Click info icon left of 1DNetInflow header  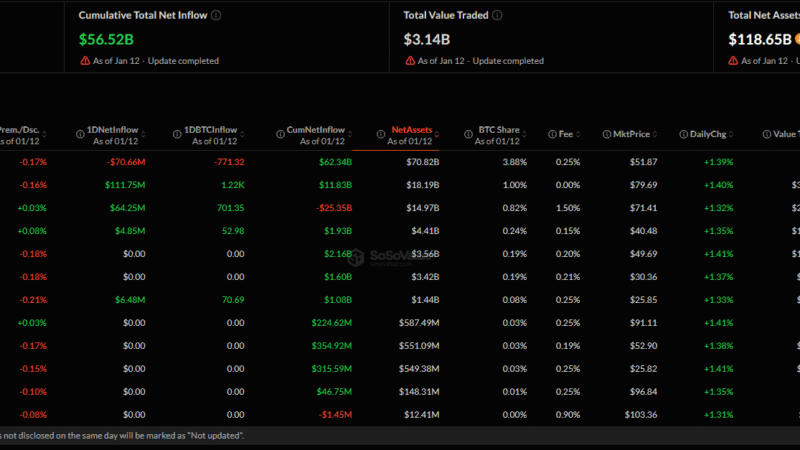[x=80, y=133]
